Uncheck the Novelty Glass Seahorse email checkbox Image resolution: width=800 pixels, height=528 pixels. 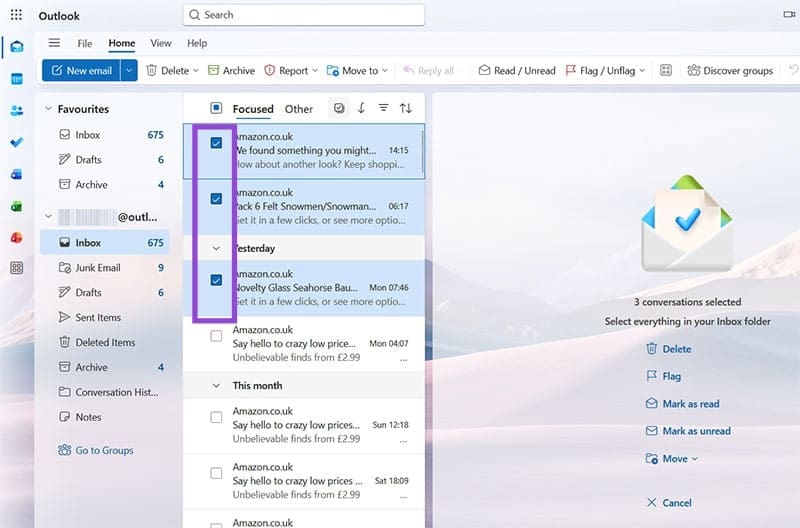tap(216, 280)
